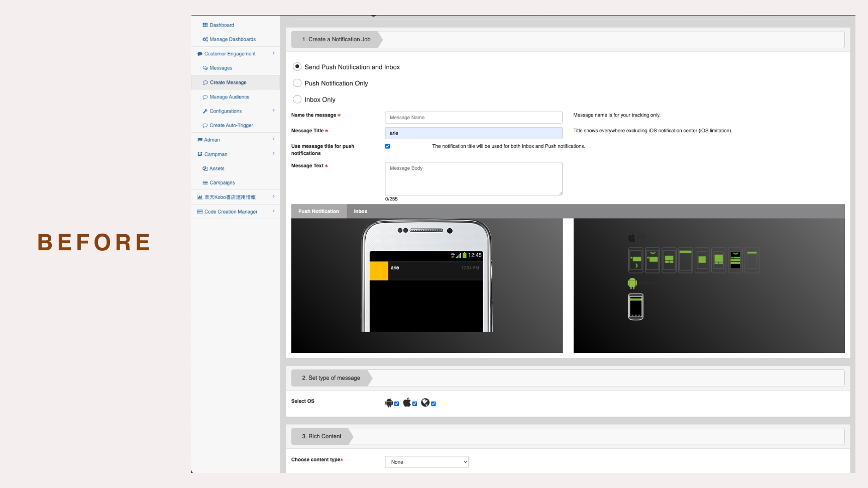Select second iOS inbox layout with down chevron
Viewport: 868px width, 488px height.
point(653,260)
